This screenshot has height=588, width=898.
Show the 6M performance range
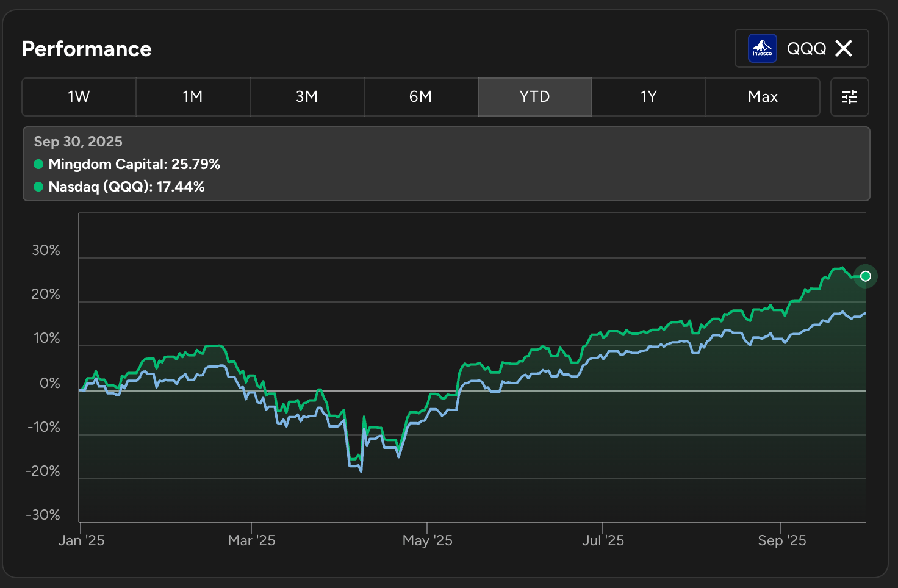tap(421, 97)
